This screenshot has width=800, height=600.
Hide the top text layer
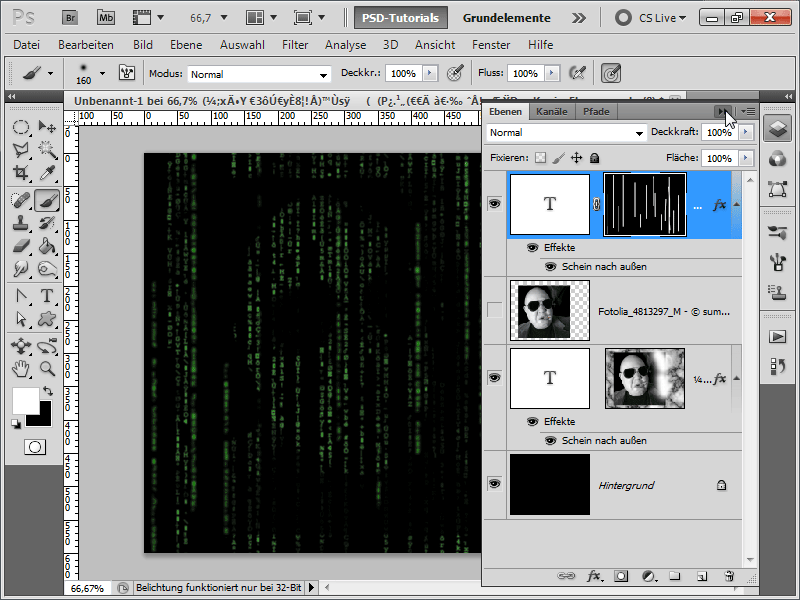point(494,204)
